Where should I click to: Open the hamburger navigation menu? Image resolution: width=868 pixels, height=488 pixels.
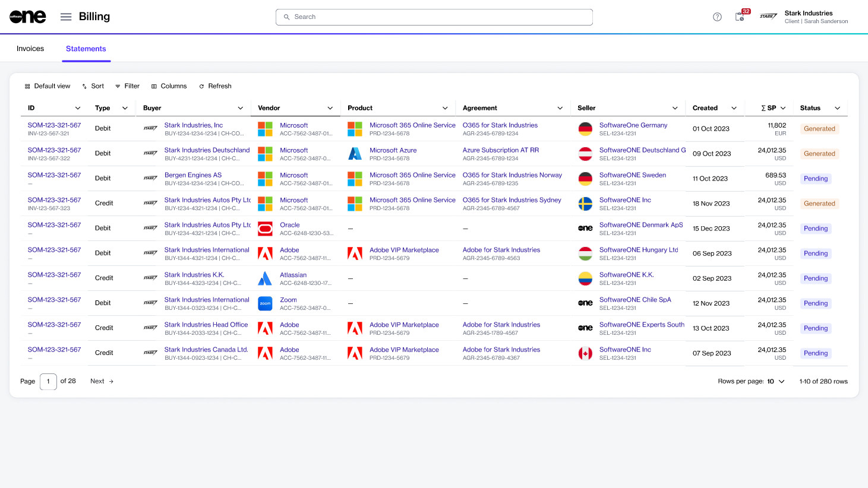(66, 17)
